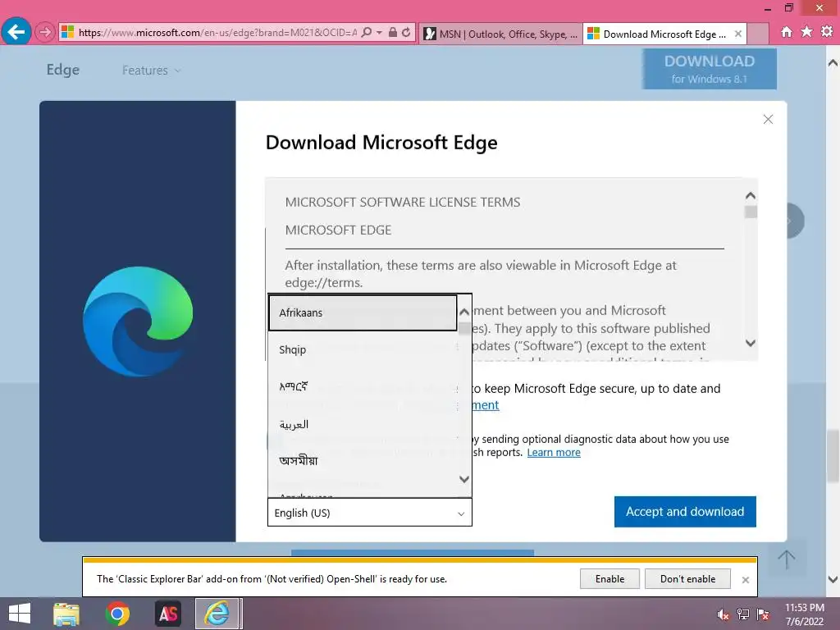The width and height of the screenshot is (840, 630).
Task: Select Afrikaans in the language list
Action: point(362,313)
